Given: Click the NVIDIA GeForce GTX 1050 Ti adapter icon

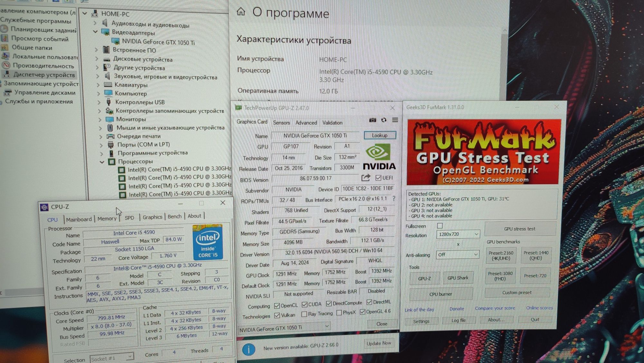Looking at the screenshot, I should click(x=115, y=41).
